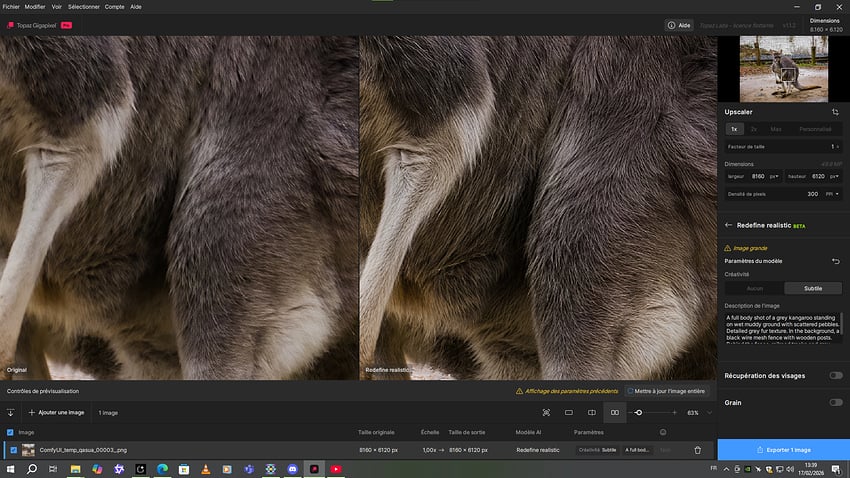Select split view preview icon
This screenshot has width=850, height=478.
592,412
